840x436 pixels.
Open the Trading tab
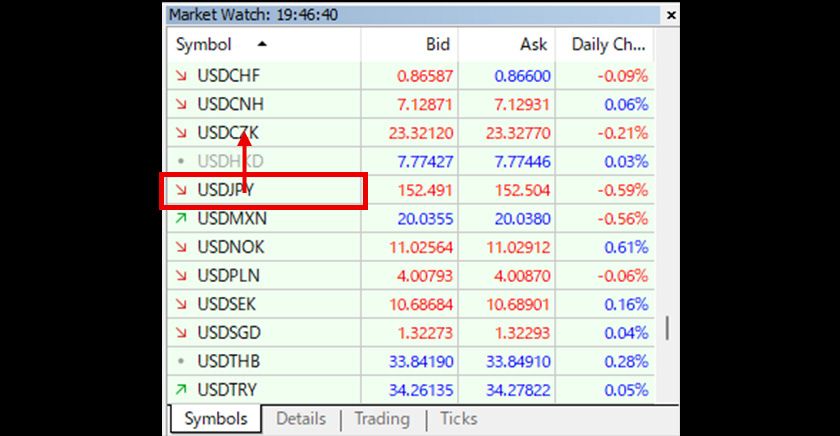pyautogui.click(x=382, y=419)
